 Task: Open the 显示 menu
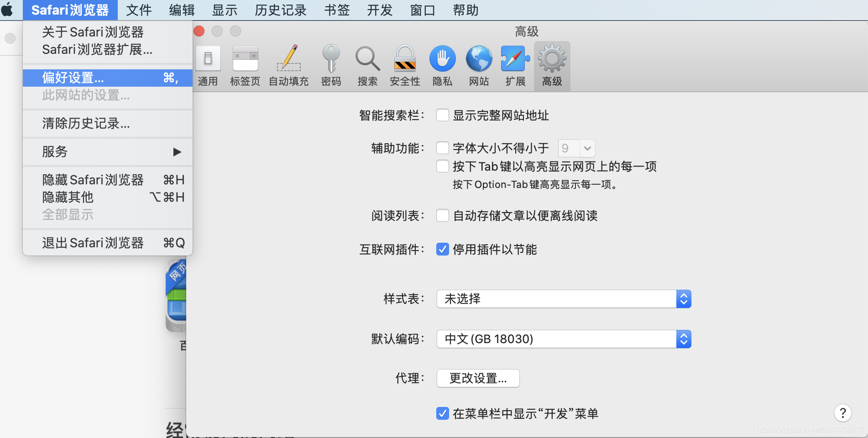click(x=225, y=10)
